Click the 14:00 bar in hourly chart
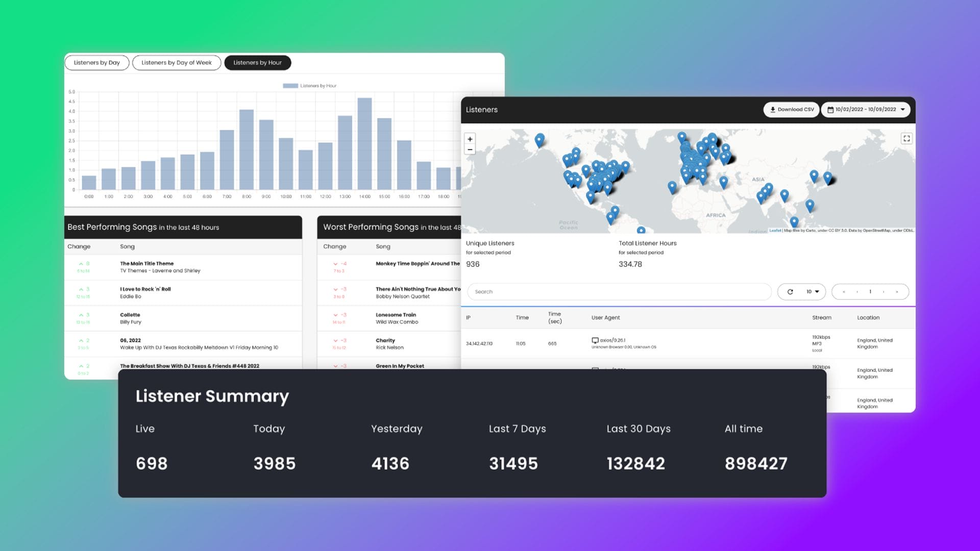This screenshot has height=551, width=980. pos(364,144)
